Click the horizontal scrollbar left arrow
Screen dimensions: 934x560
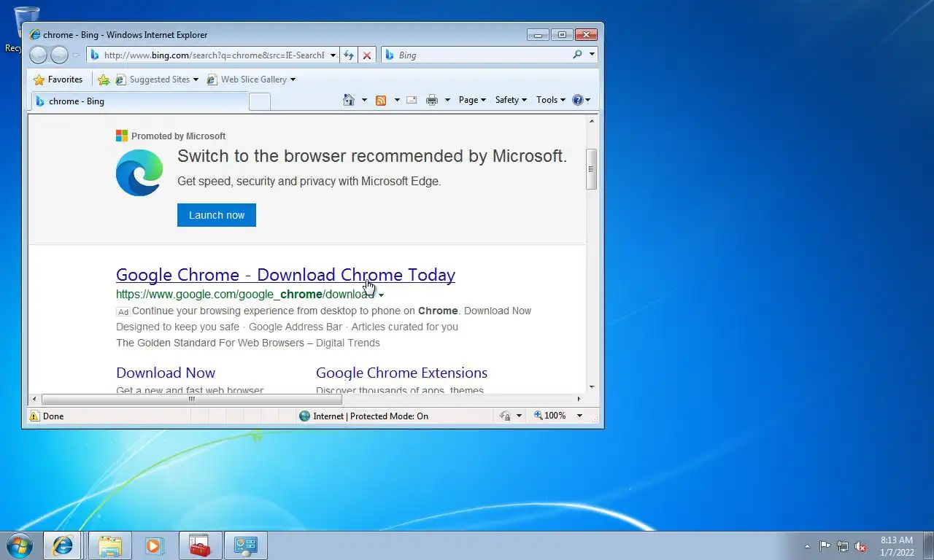click(x=34, y=399)
